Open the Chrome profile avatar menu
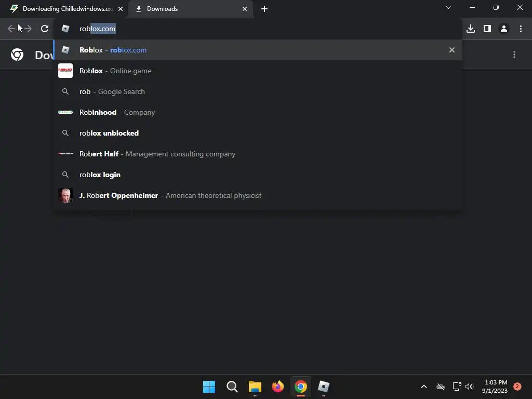This screenshot has width=532, height=399. [x=504, y=29]
